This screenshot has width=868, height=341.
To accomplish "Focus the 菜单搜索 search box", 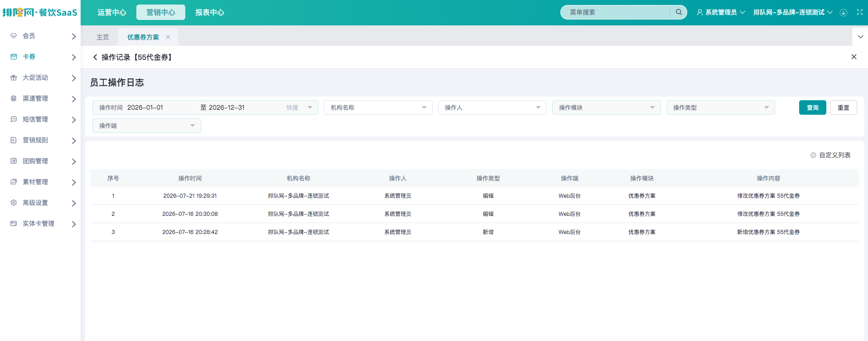I will point(618,12).
